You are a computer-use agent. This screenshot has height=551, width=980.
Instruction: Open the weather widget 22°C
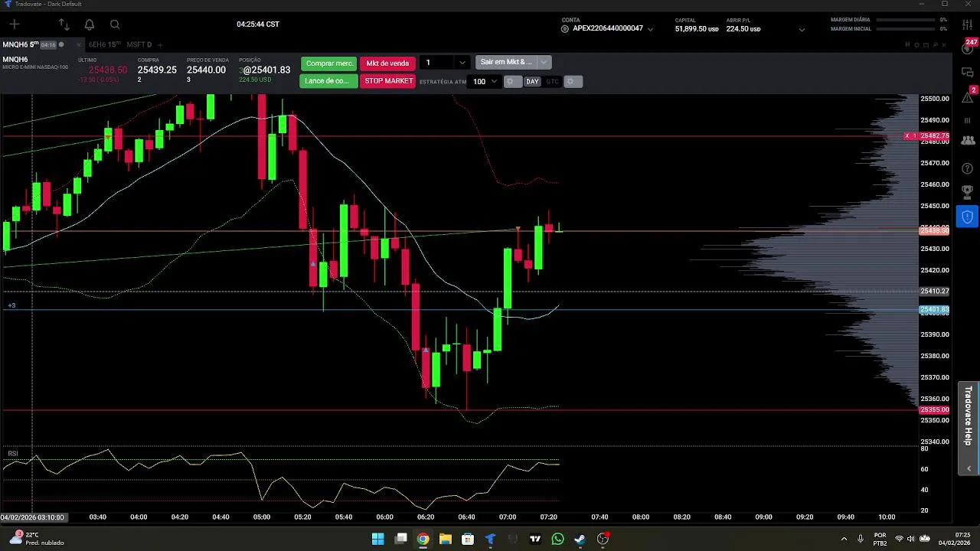pyautogui.click(x=34, y=539)
